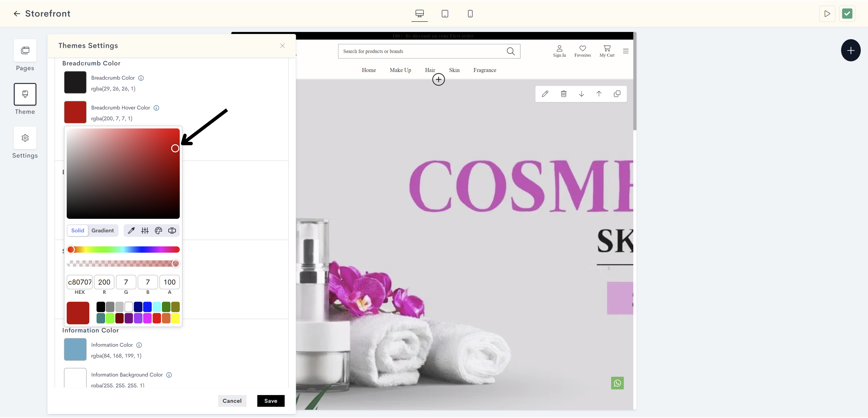Click the Information Color blue swatch

75,349
